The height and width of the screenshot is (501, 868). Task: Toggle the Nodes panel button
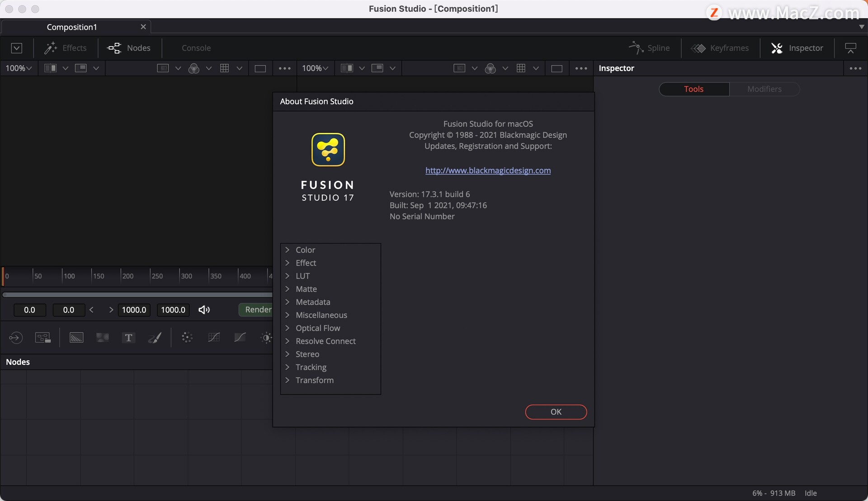point(129,48)
